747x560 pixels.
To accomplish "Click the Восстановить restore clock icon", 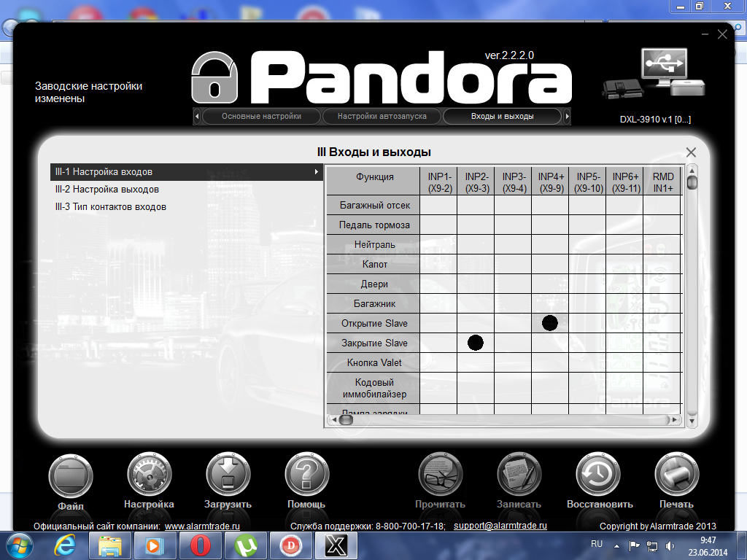I will pos(598,476).
